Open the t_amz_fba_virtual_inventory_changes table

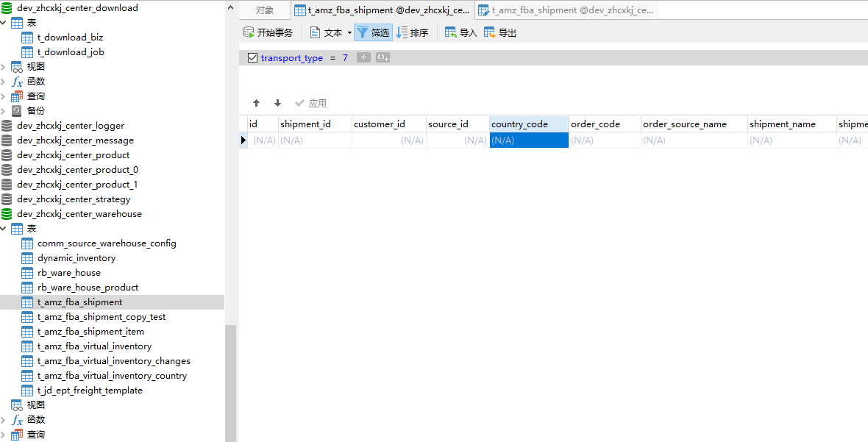point(113,360)
